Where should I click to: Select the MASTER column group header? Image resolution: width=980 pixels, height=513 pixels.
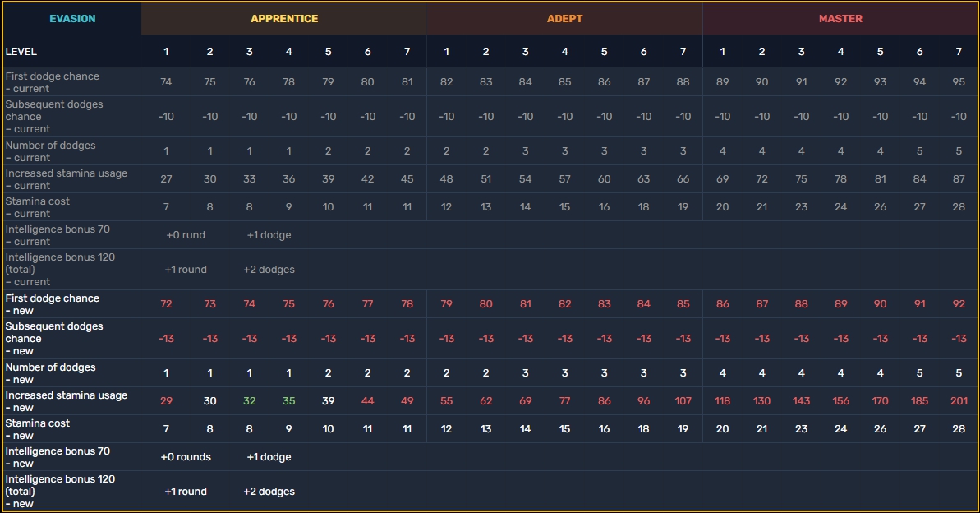pyautogui.click(x=840, y=19)
